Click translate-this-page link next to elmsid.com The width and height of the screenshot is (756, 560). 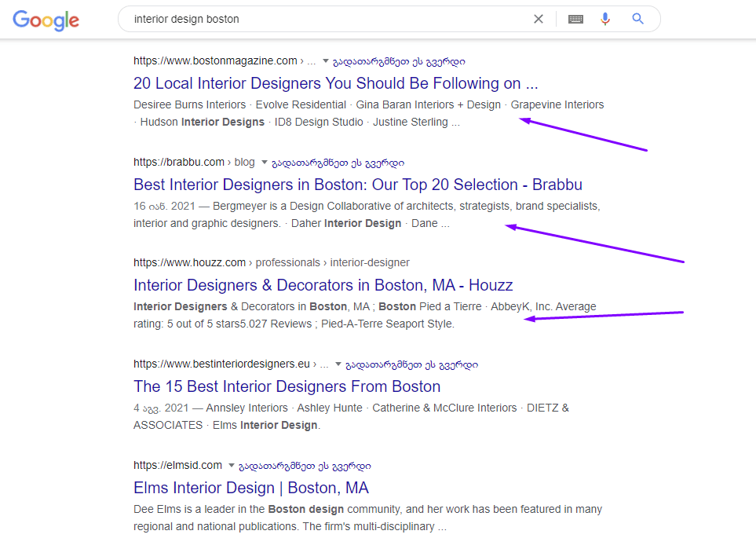click(305, 466)
